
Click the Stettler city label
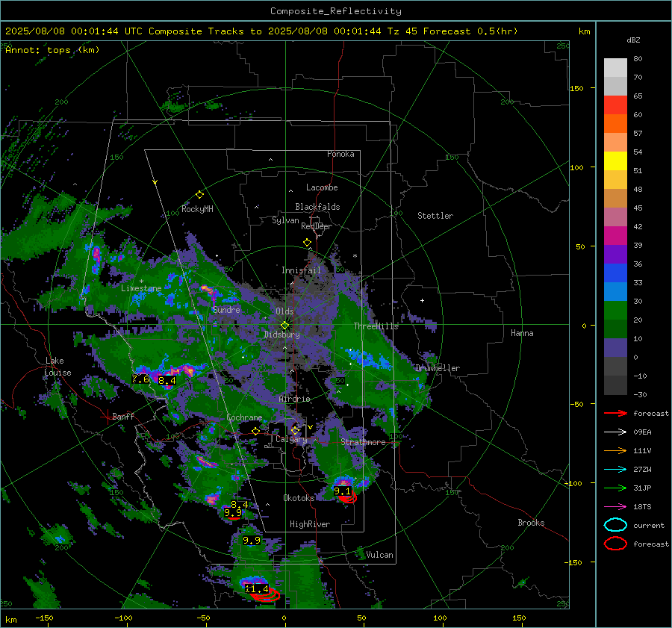click(435, 216)
